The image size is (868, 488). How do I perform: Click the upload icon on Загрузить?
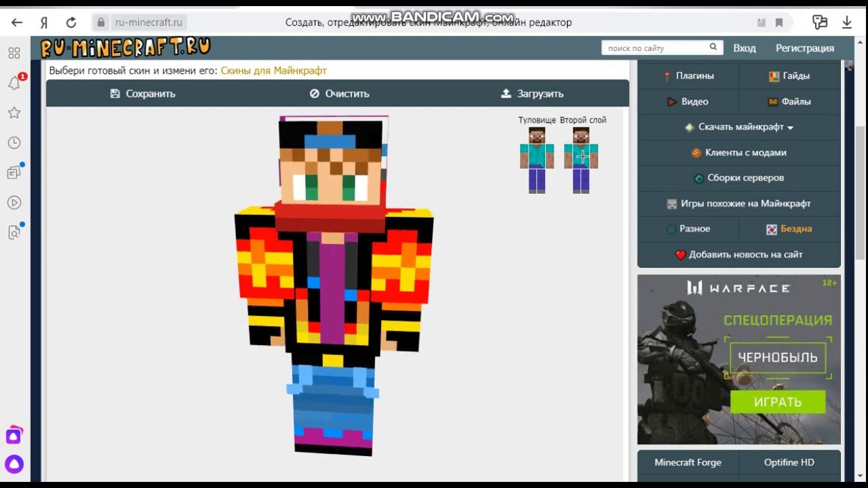506,94
